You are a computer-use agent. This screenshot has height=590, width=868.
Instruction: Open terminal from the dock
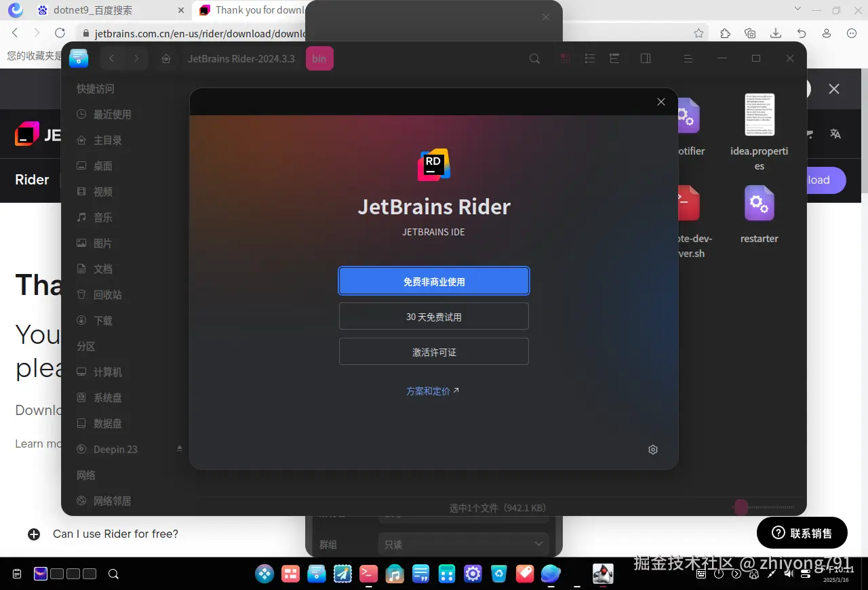[x=368, y=574]
